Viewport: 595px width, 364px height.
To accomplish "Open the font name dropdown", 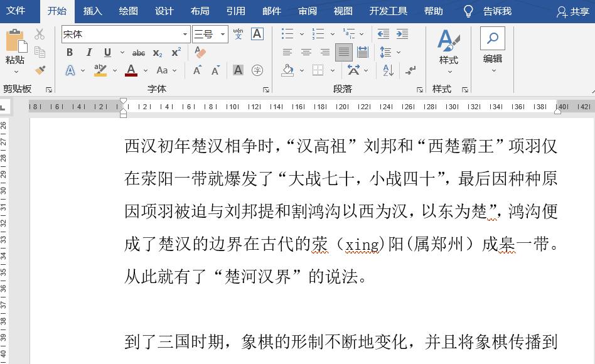I will click(185, 33).
